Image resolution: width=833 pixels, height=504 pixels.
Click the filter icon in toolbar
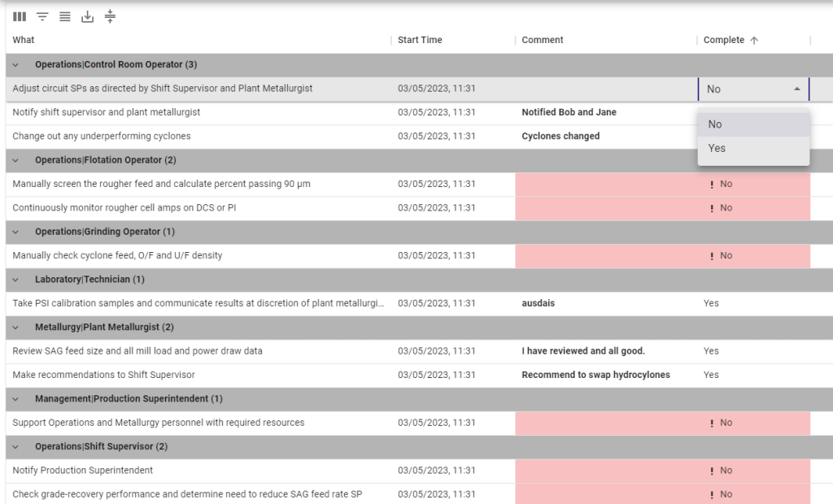(42, 17)
